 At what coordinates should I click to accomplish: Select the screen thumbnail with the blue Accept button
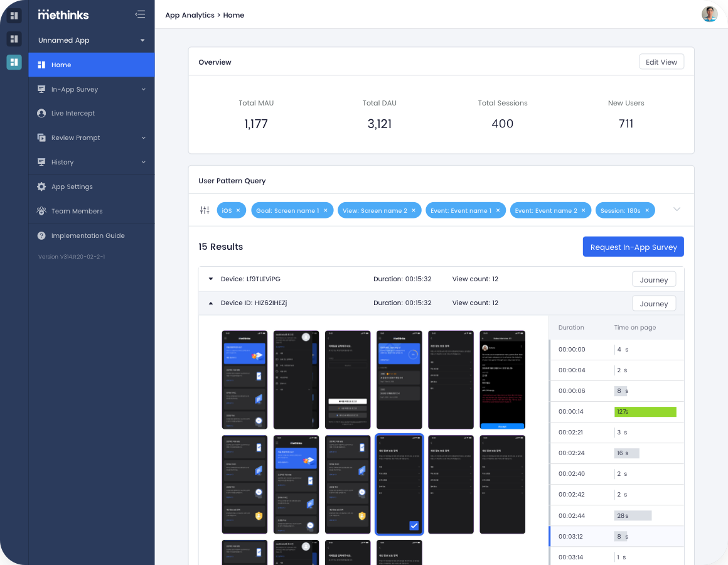tap(502, 380)
